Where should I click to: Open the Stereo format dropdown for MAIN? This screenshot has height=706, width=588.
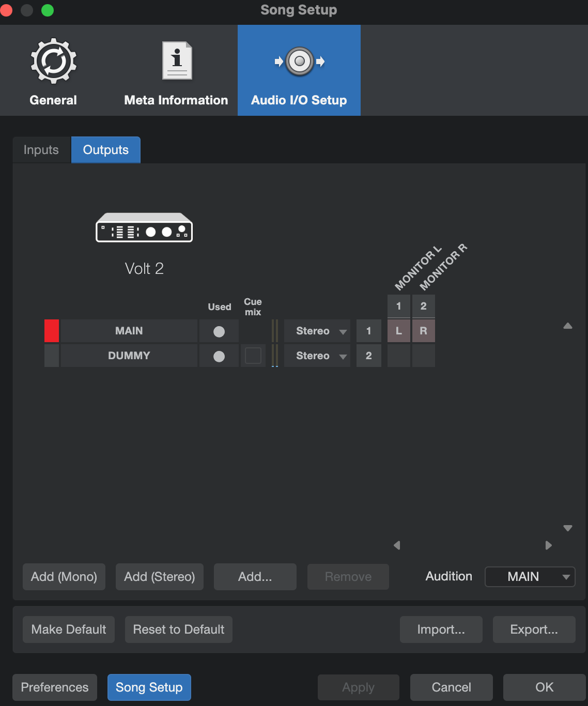317,331
